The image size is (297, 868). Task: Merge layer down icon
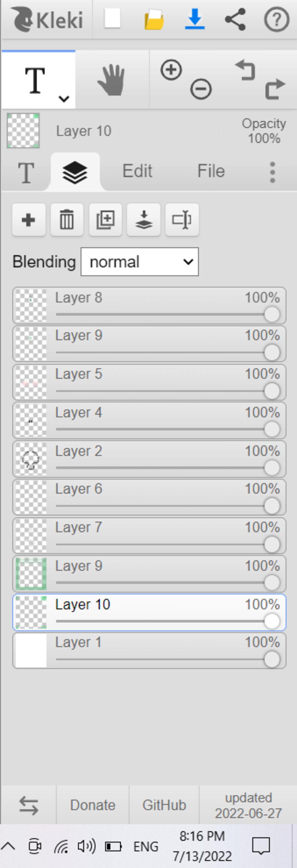144,220
